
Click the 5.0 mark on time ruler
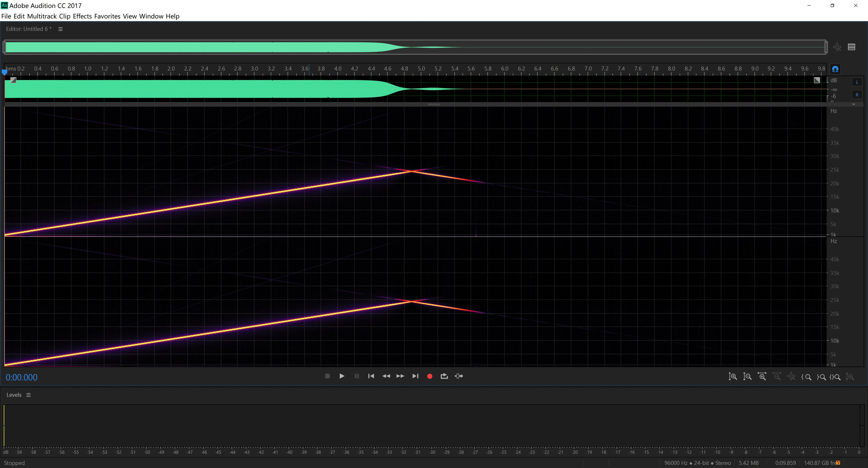pos(421,68)
